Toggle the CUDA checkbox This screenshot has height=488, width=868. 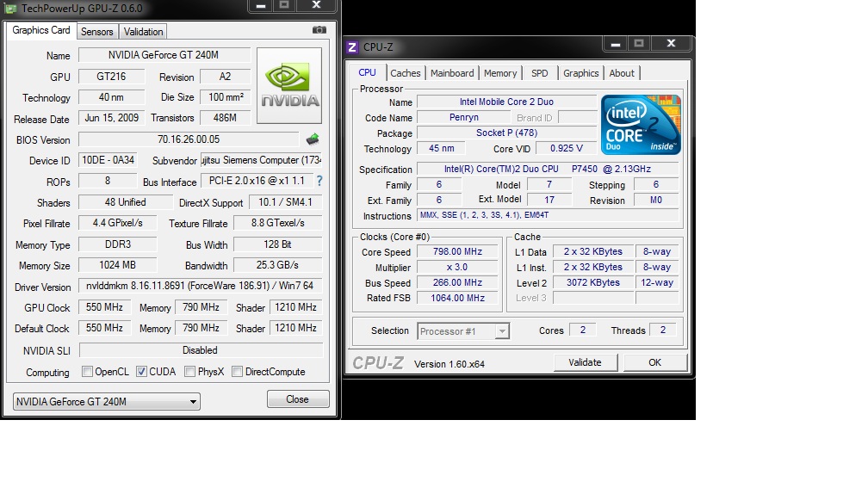pyautogui.click(x=142, y=371)
